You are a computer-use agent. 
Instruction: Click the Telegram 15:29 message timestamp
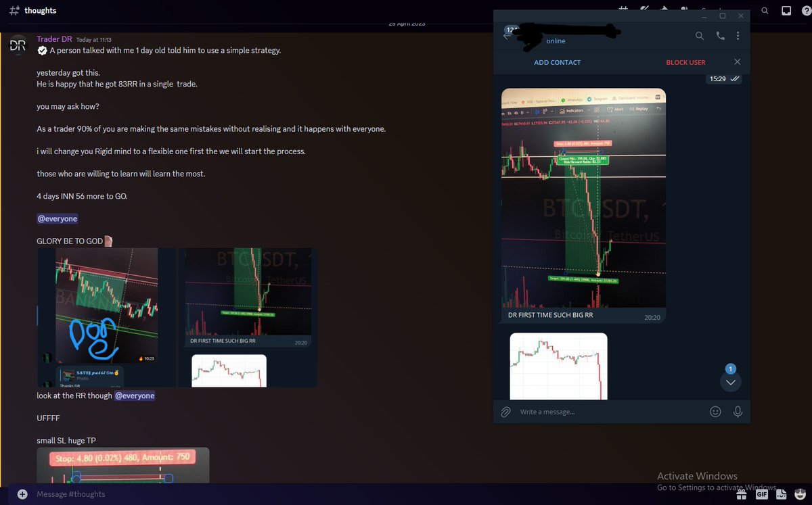click(x=717, y=79)
